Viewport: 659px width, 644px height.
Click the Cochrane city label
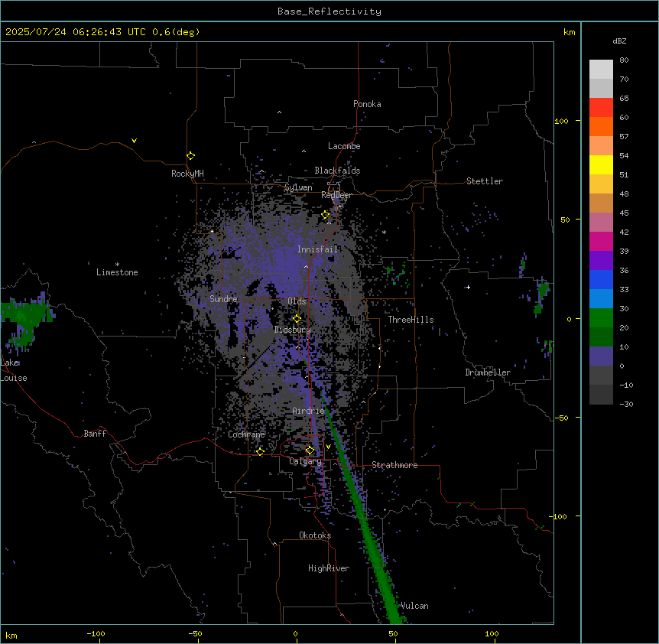pyautogui.click(x=246, y=434)
